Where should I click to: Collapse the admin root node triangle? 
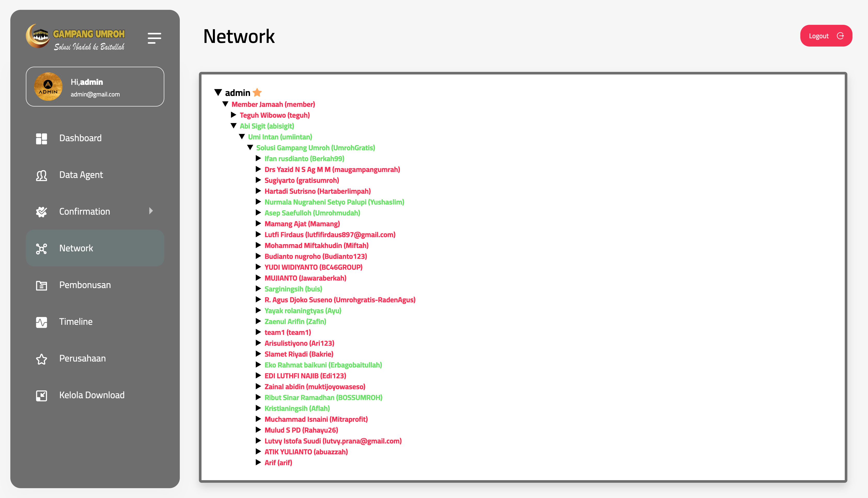[x=218, y=92]
